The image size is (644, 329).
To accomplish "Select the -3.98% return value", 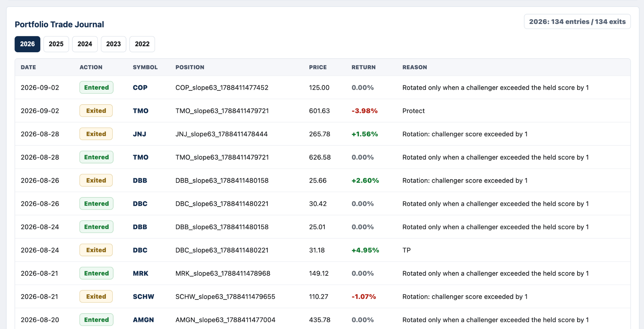I will [364, 111].
